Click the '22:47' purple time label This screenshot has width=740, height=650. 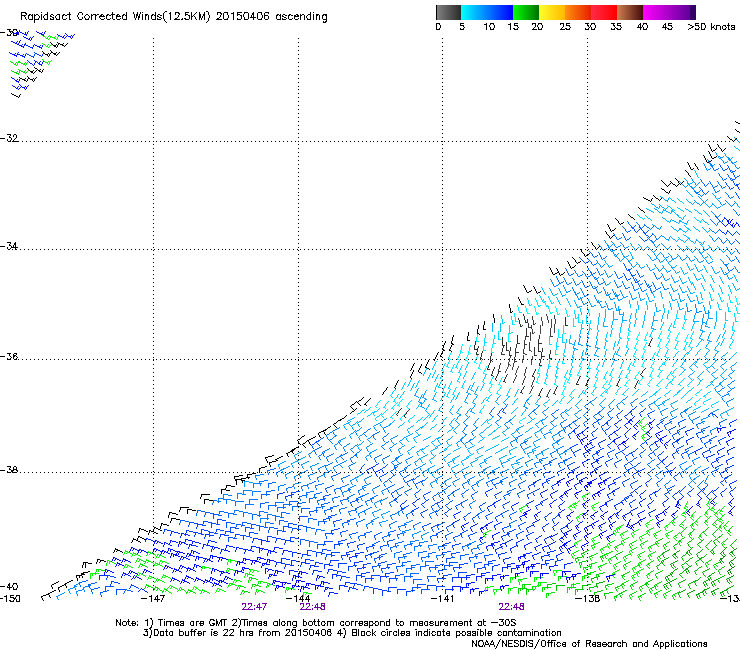254,607
